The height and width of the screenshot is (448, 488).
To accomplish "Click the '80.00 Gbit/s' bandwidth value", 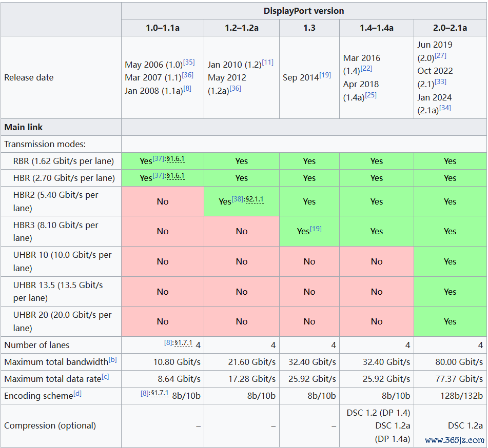I will [x=459, y=362].
